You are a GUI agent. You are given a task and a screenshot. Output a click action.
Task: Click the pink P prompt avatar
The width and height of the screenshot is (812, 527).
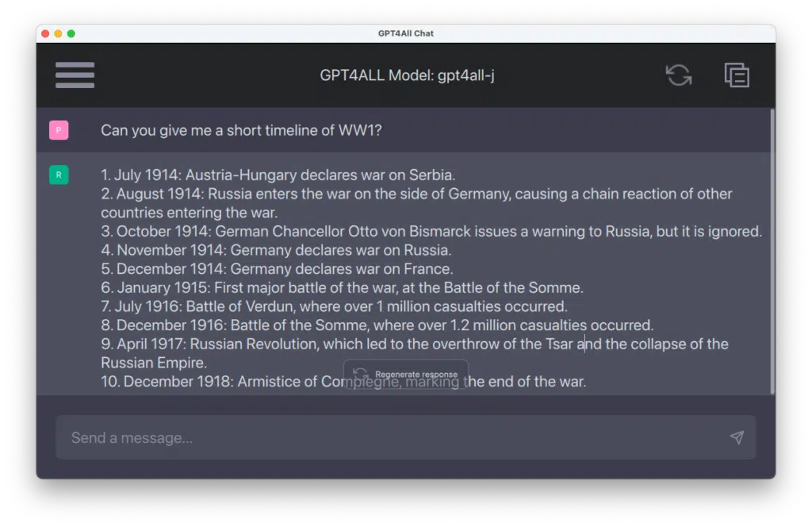(x=59, y=130)
